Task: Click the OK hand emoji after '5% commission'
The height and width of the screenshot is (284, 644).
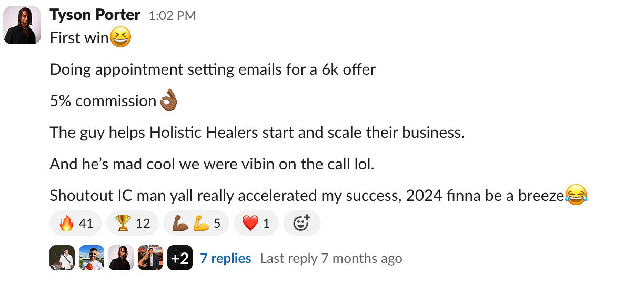Action: [168, 101]
